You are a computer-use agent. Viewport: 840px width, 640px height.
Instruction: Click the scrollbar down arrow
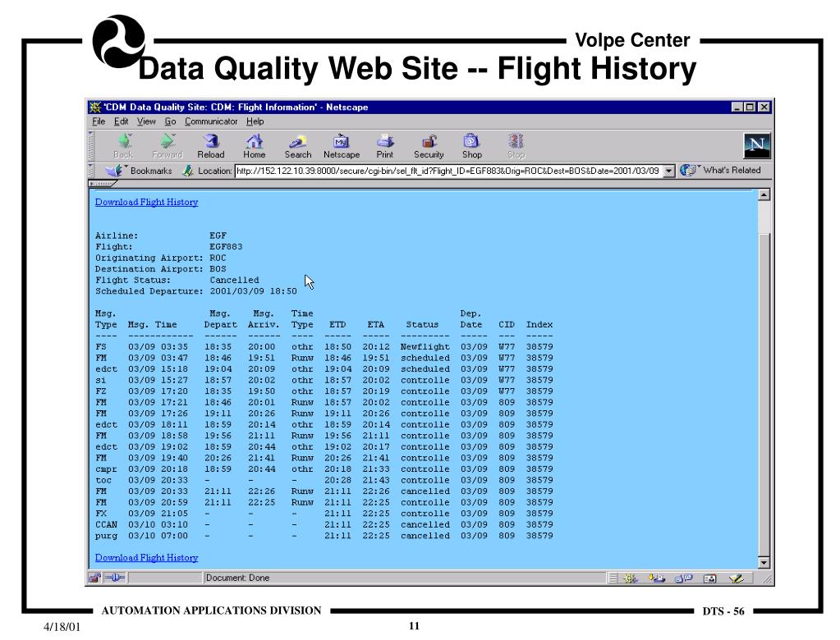pyautogui.click(x=764, y=562)
